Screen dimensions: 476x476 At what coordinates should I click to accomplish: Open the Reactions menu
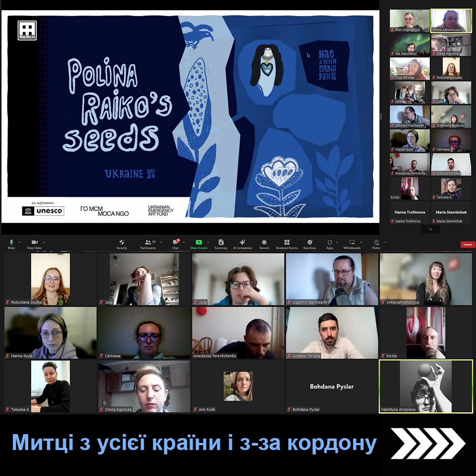(310, 243)
